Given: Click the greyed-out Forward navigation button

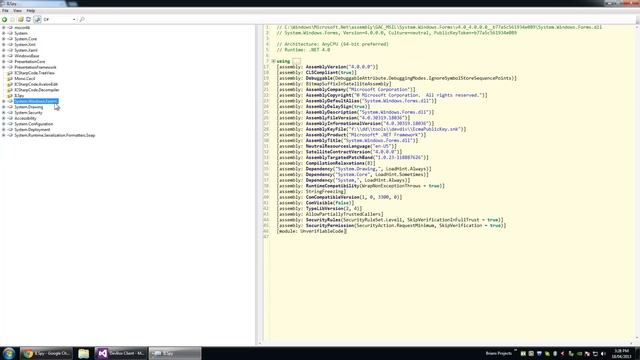Looking at the screenshot, I should point(13,19).
